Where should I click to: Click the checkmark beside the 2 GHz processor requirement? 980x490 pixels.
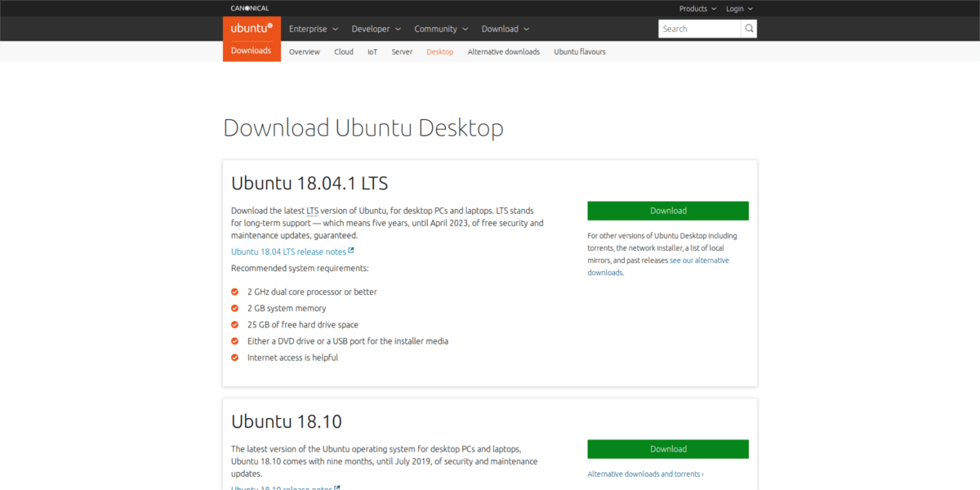[x=234, y=292]
